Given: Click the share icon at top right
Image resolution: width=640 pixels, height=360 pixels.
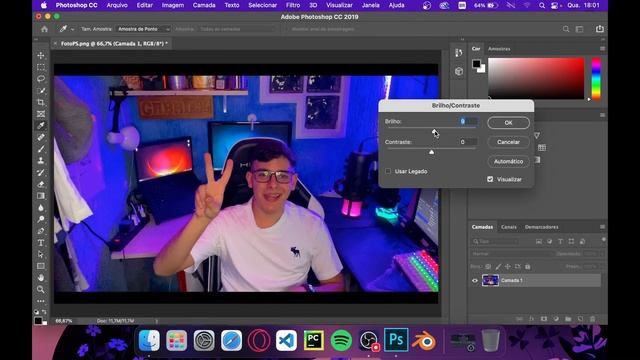Looking at the screenshot, I should point(600,29).
